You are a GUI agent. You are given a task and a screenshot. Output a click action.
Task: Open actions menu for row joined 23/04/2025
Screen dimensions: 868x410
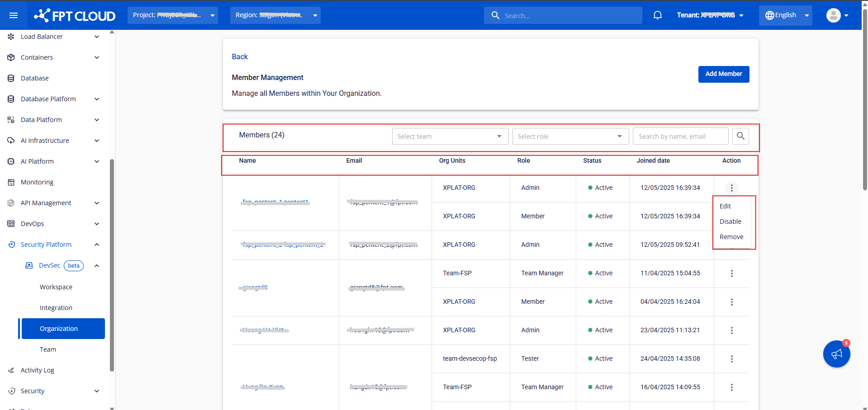[731, 330]
